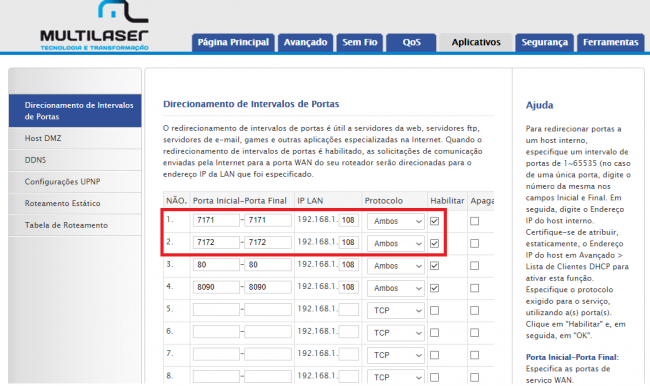Click the empty initial port field in row 6
Image resolution: width=650 pixels, height=386 pixels.
tap(216, 332)
